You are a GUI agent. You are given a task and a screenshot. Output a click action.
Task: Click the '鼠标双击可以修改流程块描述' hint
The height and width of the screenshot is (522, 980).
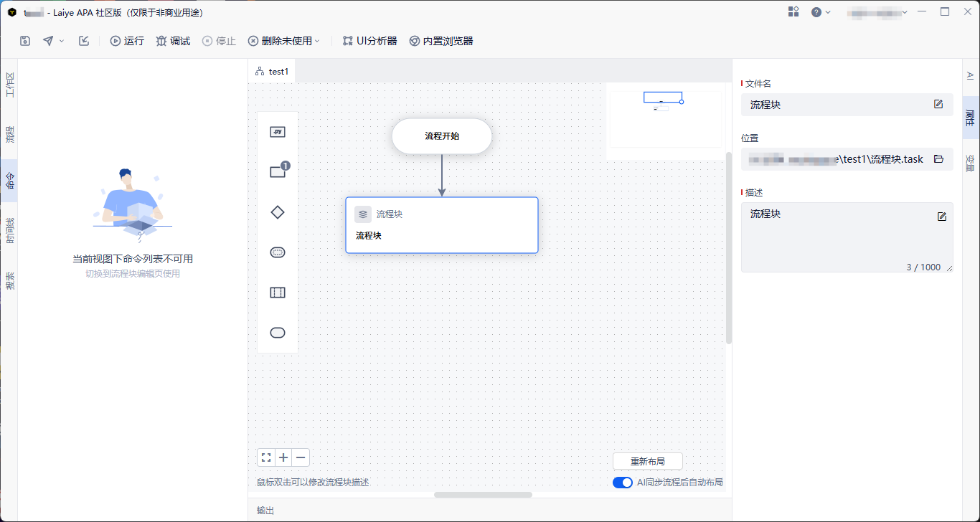click(313, 483)
